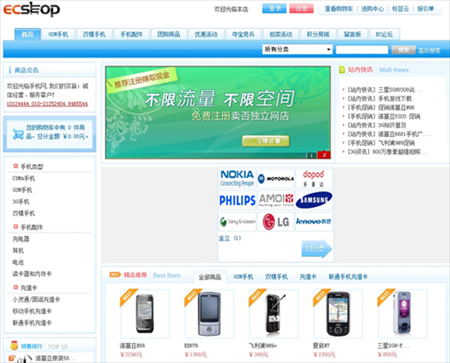450x363 pixels.
Task: Open the advanced search link
Action: pos(429,50)
